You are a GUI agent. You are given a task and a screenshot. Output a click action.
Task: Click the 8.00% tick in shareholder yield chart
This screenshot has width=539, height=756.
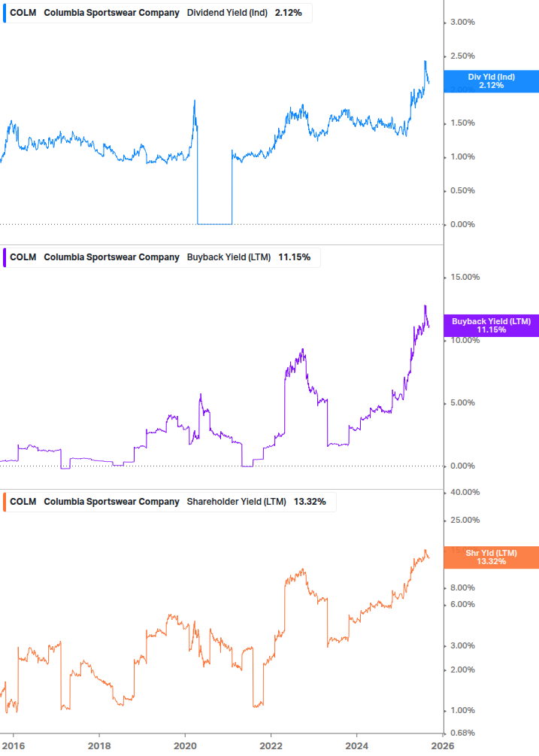click(462, 587)
